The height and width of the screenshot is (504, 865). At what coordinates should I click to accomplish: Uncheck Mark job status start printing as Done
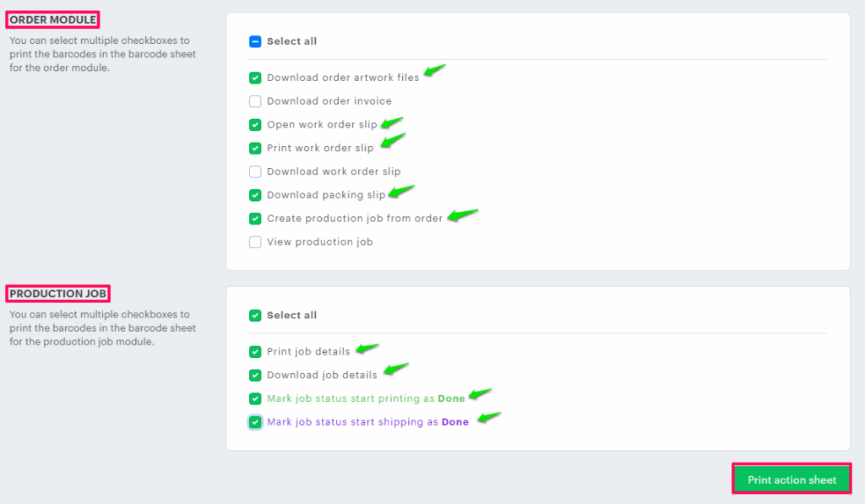coord(255,398)
